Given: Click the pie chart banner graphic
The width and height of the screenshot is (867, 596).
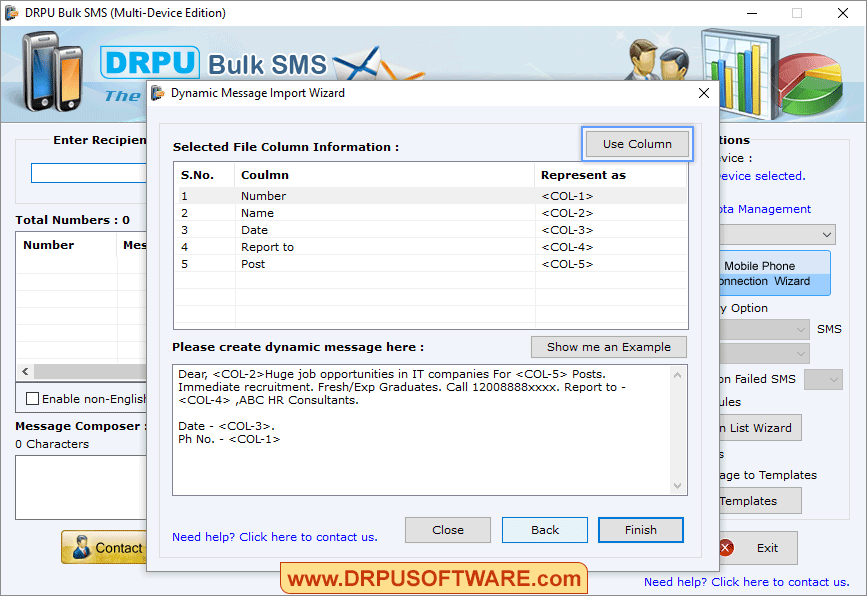Looking at the screenshot, I should click(811, 84).
